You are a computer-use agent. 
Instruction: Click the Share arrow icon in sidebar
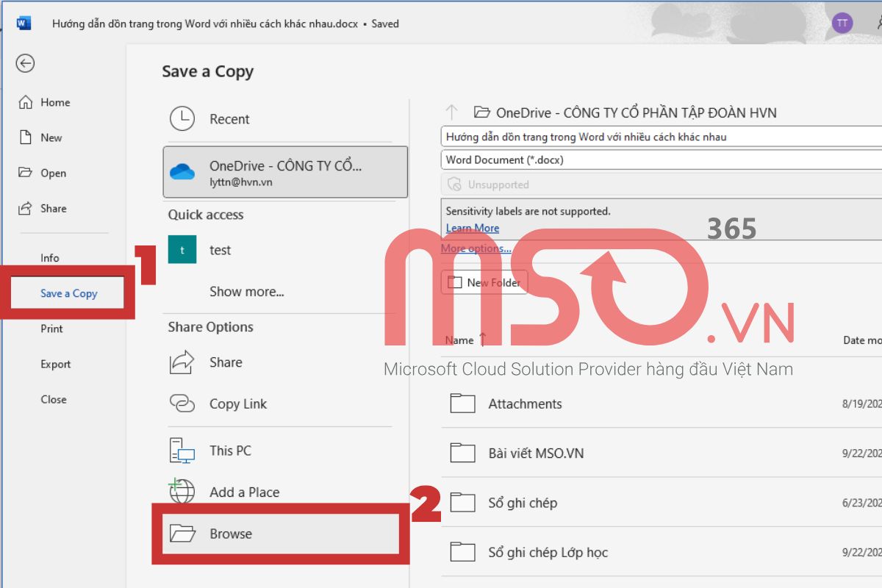(26, 208)
